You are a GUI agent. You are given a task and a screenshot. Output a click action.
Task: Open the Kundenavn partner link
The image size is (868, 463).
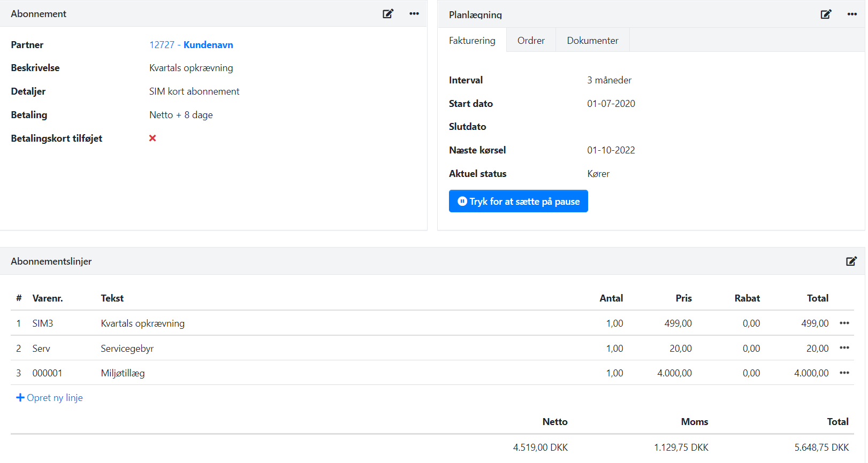208,45
